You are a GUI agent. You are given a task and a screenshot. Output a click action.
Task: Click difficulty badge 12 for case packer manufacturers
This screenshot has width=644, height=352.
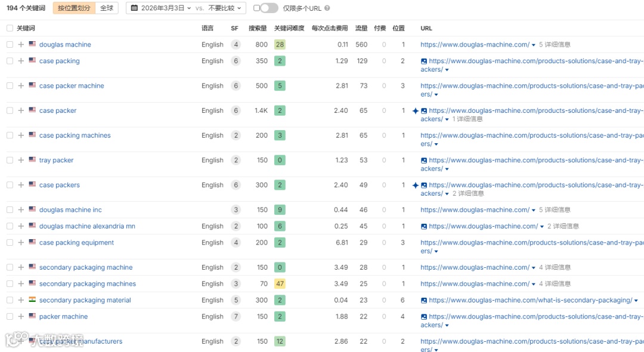[x=280, y=341]
